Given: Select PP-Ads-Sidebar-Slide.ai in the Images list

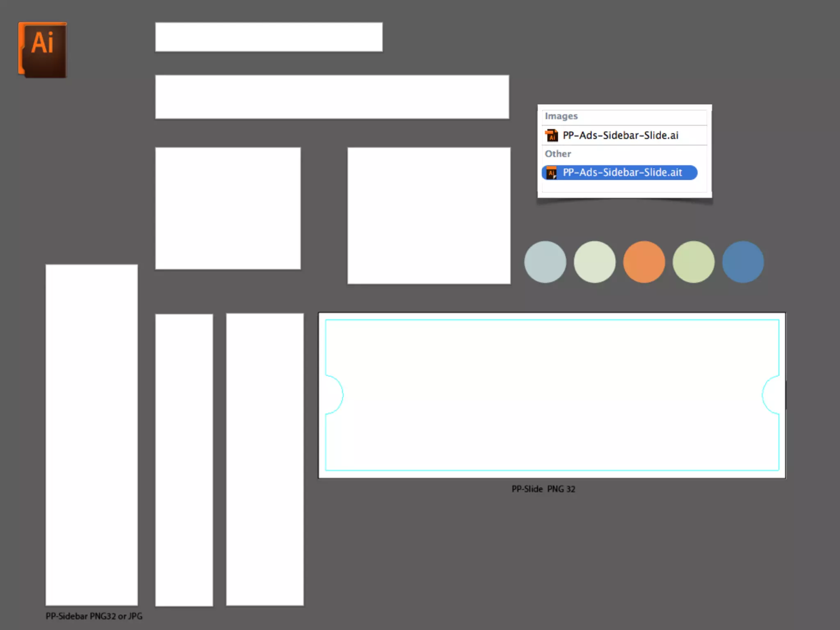Looking at the screenshot, I should pyautogui.click(x=620, y=135).
